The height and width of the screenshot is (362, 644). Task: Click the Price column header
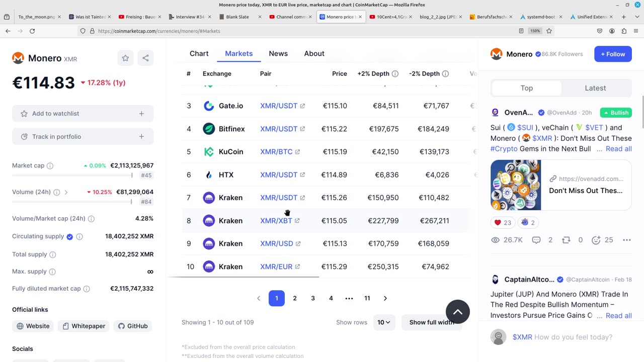click(x=340, y=73)
